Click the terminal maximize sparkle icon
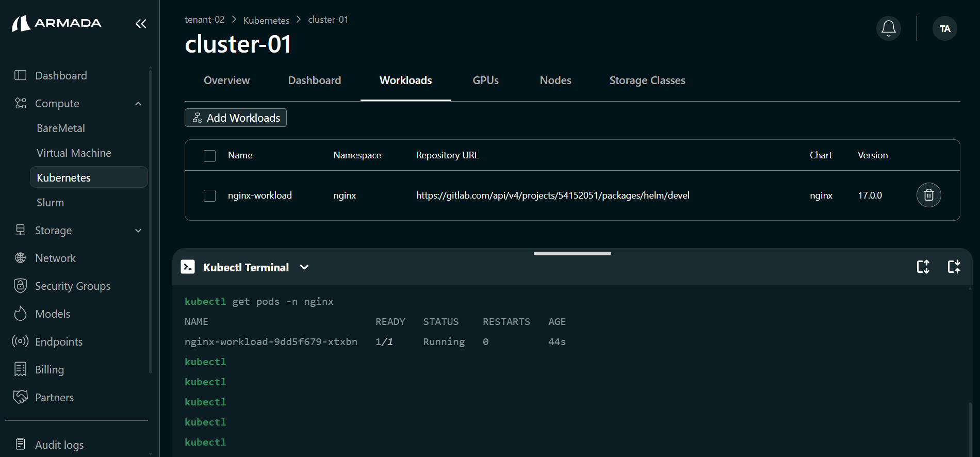980x457 pixels. 954,267
